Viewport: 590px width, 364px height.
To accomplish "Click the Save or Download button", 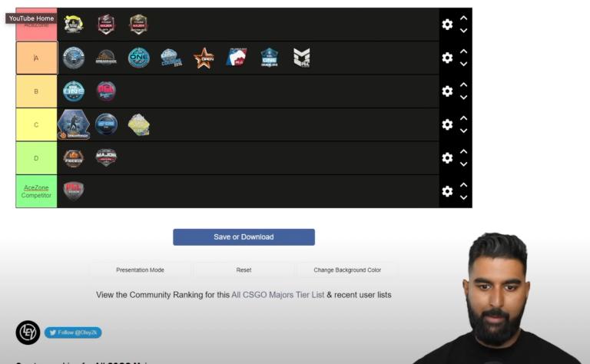I will click(244, 237).
